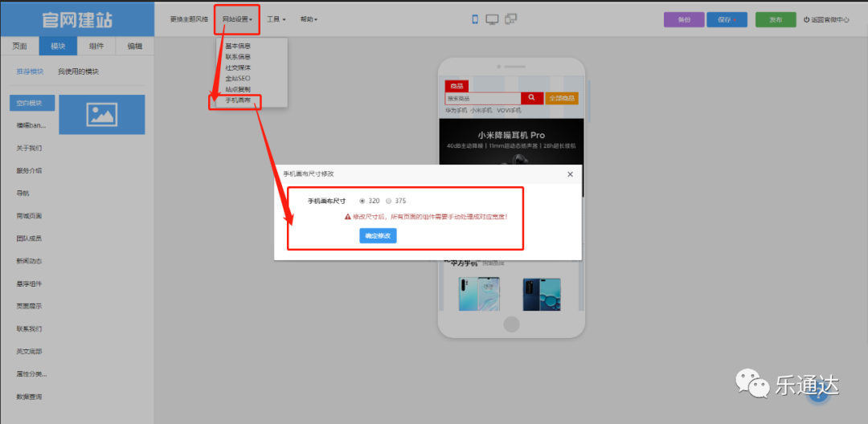Image resolution: width=868 pixels, height=424 pixels.
Task: Choose 联系信息 from the settings menu
Action: click(237, 57)
